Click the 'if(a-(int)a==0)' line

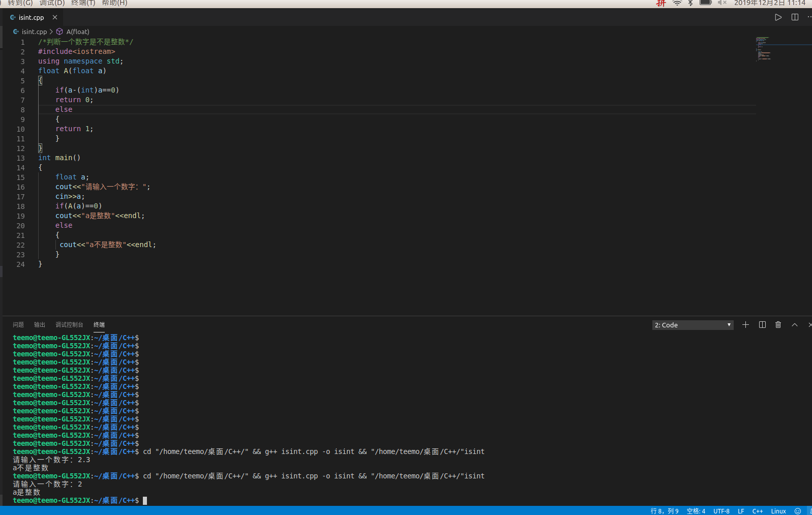(x=87, y=90)
